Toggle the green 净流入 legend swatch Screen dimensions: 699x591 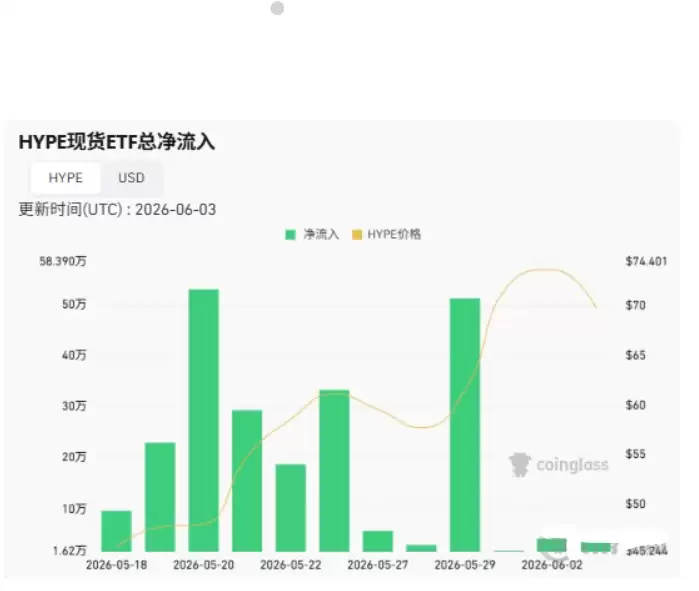point(290,234)
